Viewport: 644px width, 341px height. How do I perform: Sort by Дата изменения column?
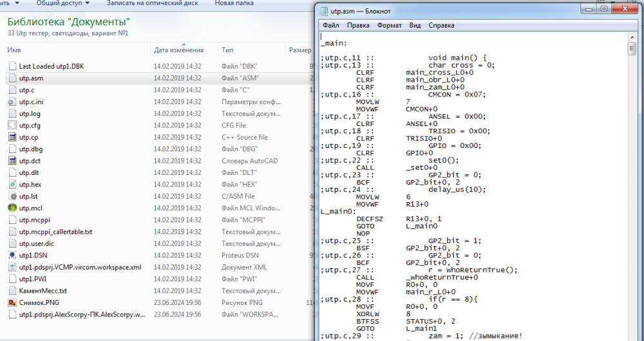(178, 50)
